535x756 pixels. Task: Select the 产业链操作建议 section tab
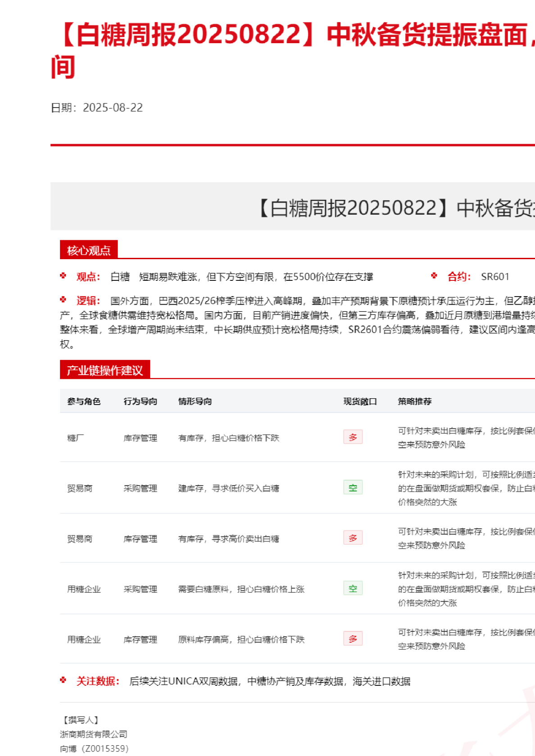click(x=104, y=370)
